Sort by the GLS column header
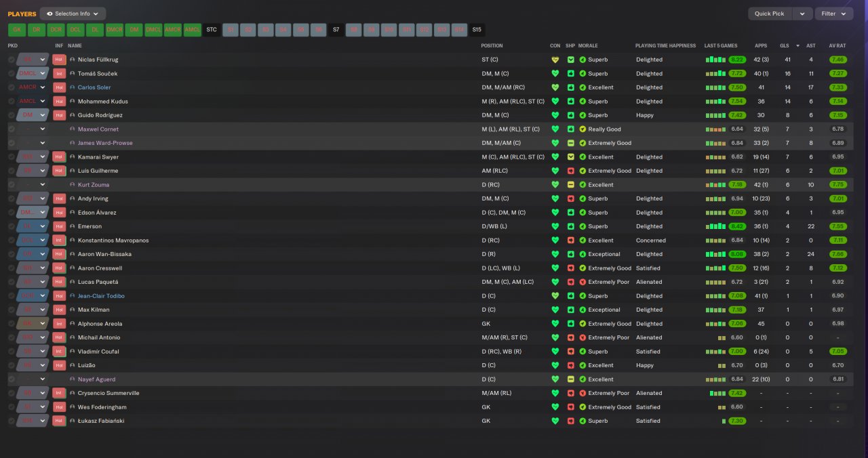The height and width of the screenshot is (458, 868). (785, 46)
